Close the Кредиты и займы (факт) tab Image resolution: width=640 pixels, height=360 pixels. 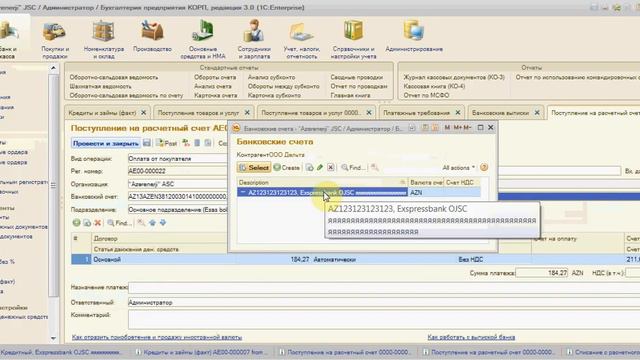tap(143, 113)
